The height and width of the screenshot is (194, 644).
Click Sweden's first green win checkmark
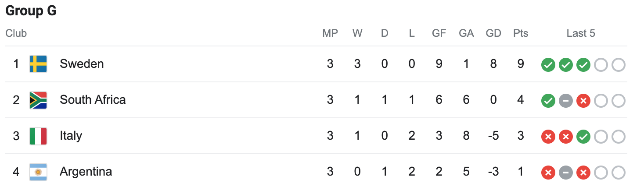click(x=548, y=65)
